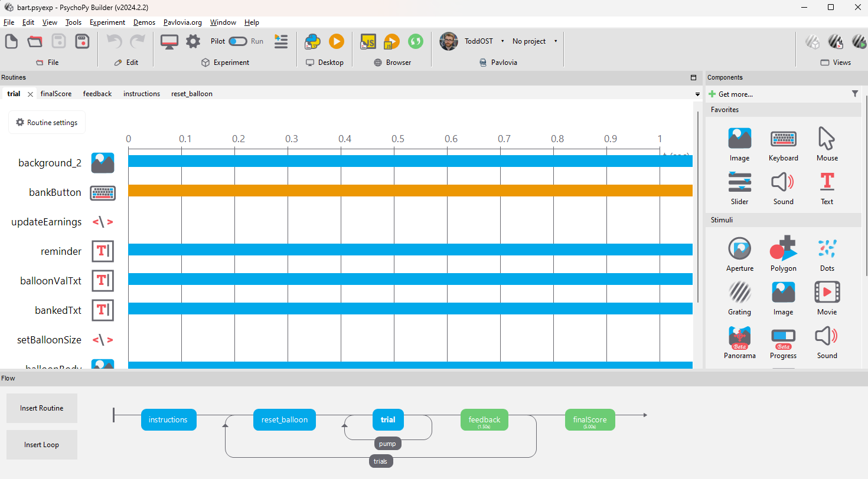Click the Insert Routine button
The height and width of the screenshot is (479, 868).
pyautogui.click(x=41, y=408)
